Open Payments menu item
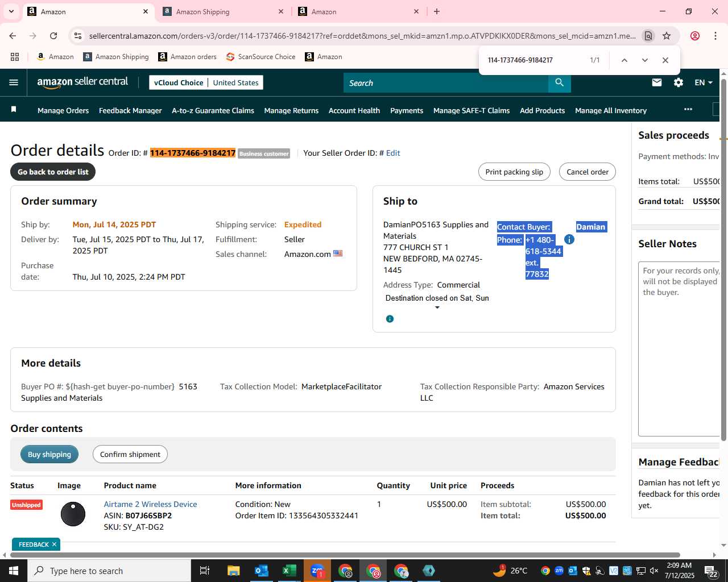 (407, 110)
